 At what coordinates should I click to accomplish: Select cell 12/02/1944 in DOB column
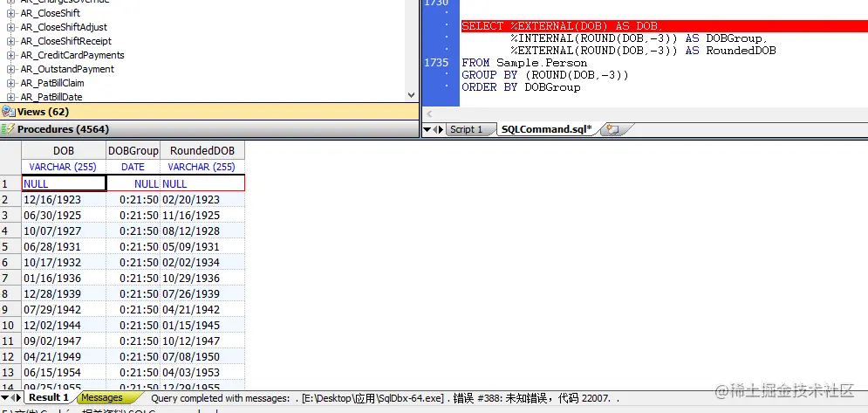point(64,325)
